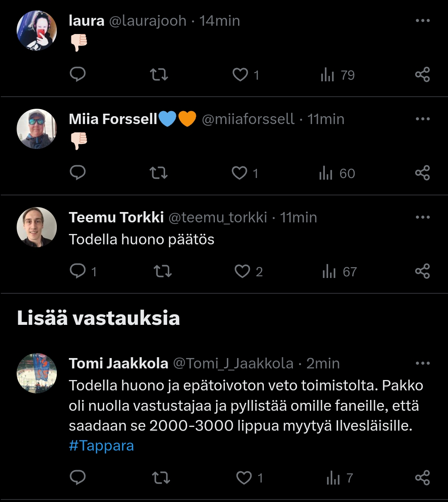
Task: Open the @Tomi_J_Jaakkola handle link
Action: click(233, 363)
